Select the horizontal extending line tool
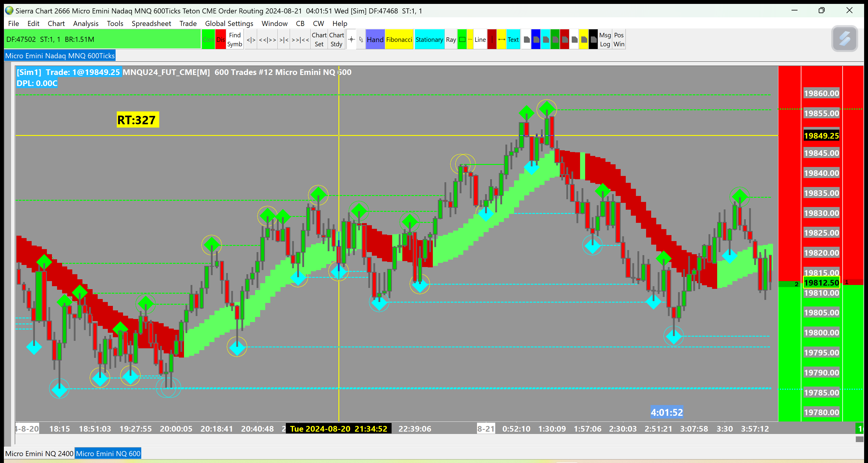Image resolution: width=868 pixels, height=463 pixels. click(x=502, y=39)
